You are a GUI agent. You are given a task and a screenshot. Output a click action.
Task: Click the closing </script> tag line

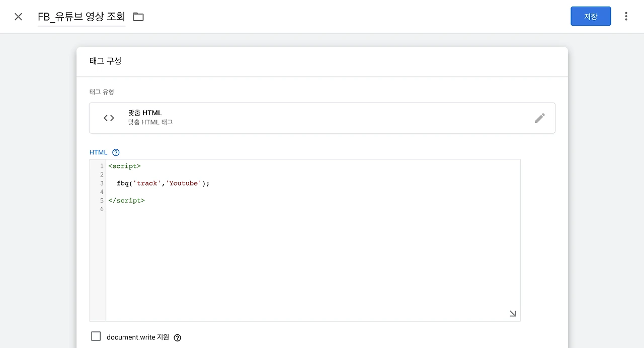tap(127, 201)
